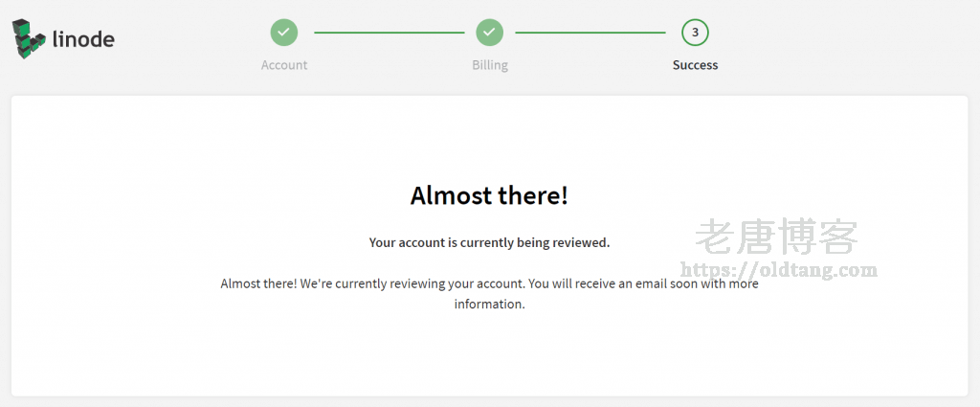This screenshot has height=407, width=980.
Task: Select the Billing step label
Action: coord(490,65)
